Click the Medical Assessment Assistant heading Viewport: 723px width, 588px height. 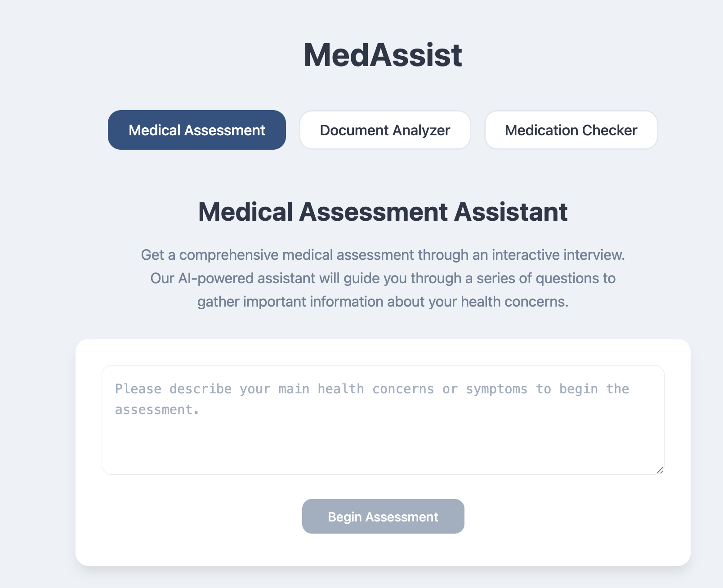coord(383,212)
